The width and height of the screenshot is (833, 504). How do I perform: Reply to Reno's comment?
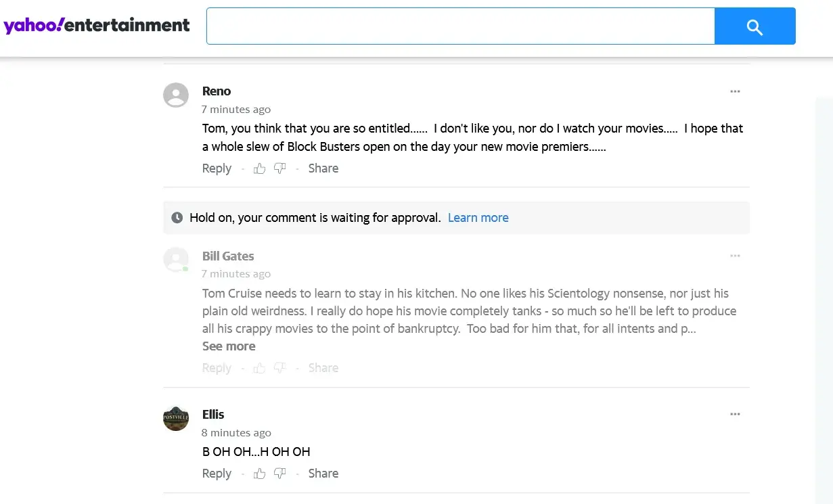217,168
